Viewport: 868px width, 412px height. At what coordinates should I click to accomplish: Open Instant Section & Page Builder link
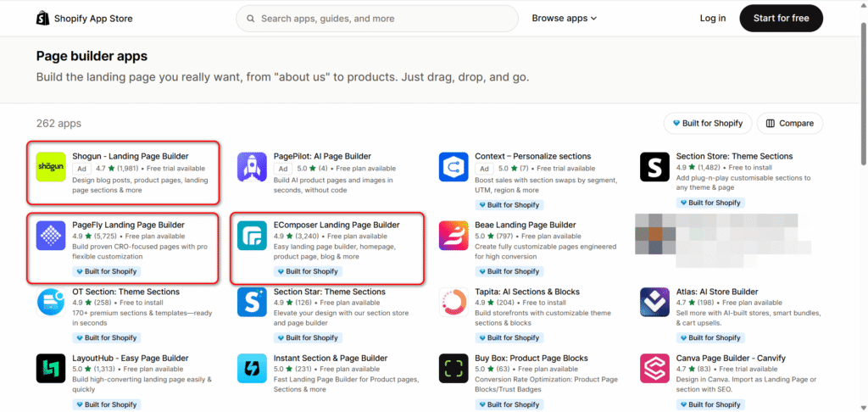pyautogui.click(x=330, y=359)
